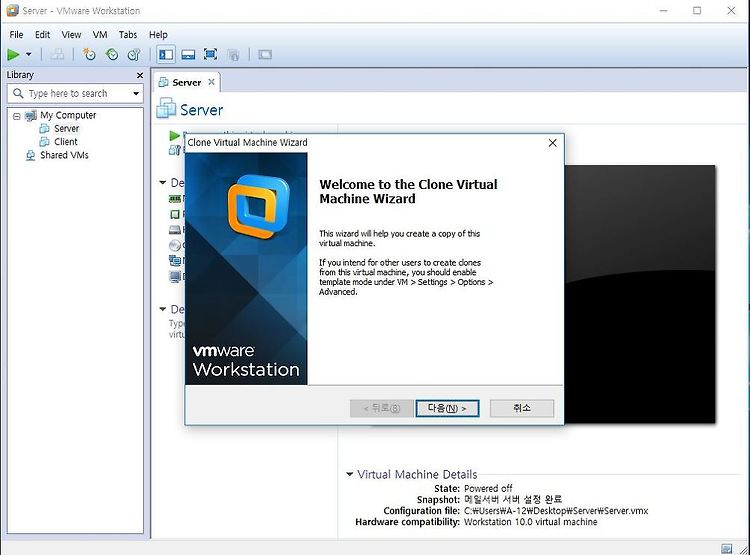Select the Server VM in Library tree
The width and height of the screenshot is (750, 555).
[x=66, y=128]
